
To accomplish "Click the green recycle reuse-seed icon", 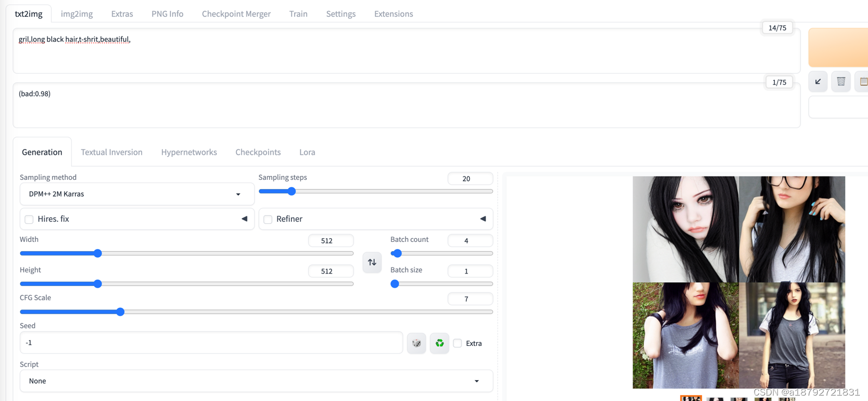I will pos(439,343).
